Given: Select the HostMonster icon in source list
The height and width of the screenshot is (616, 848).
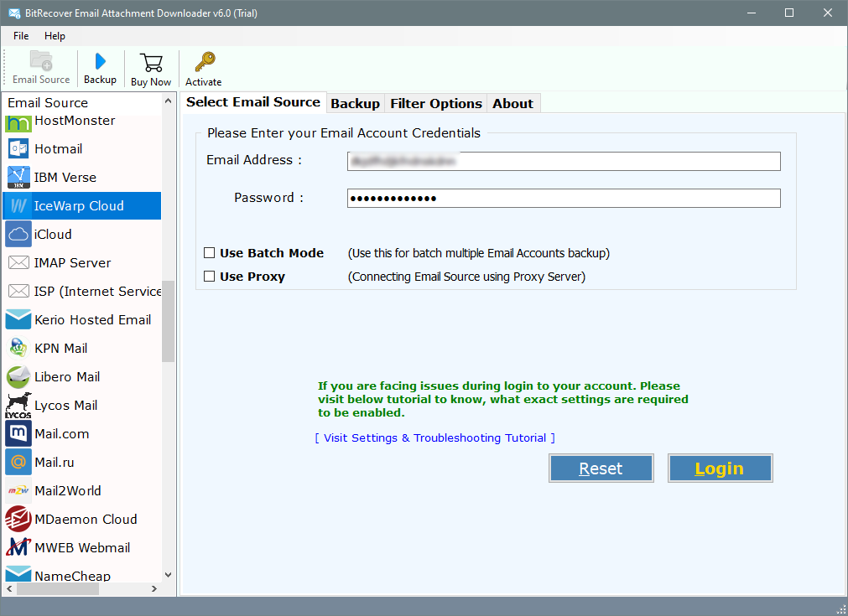Looking at the screenshot, I should click(x=18, y=122).
